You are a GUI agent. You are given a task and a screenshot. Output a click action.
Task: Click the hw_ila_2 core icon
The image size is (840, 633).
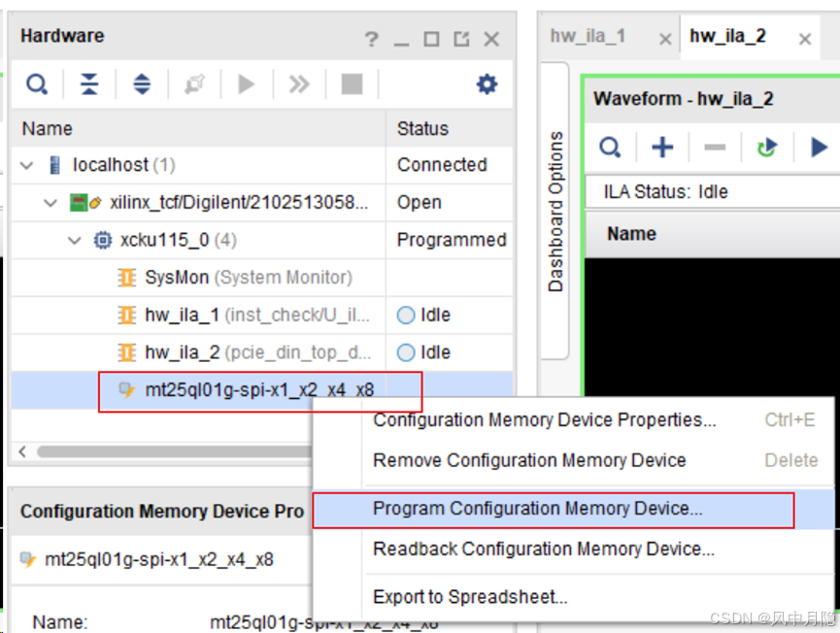(x=126, y=352)
